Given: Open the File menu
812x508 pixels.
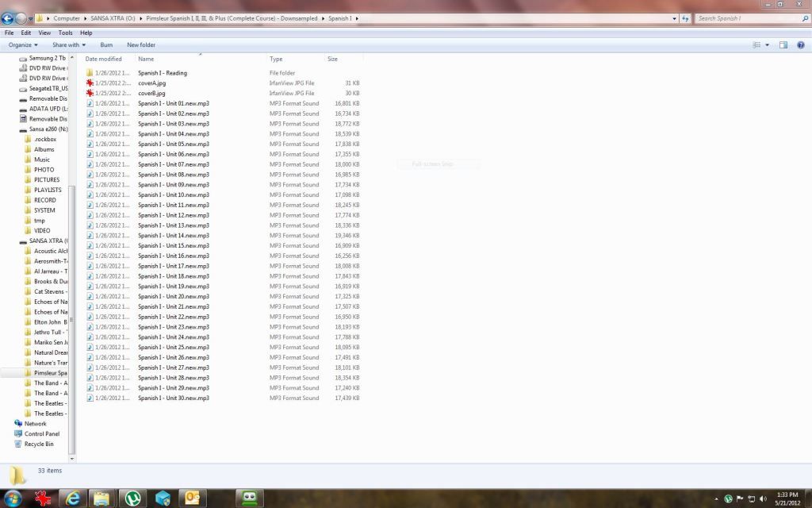Looking at the screenshot, I should coord(10,33).
